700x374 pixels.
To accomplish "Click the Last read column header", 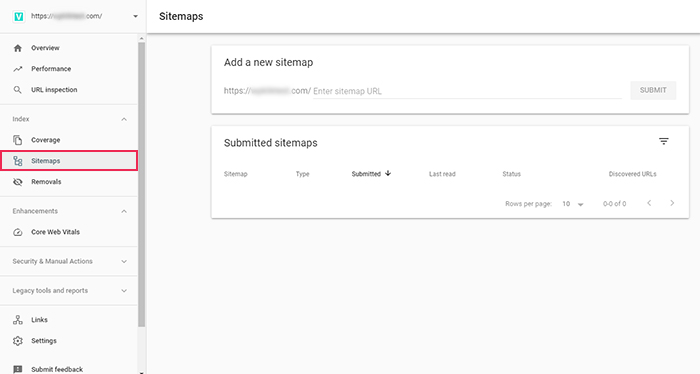I will [442, 174].
